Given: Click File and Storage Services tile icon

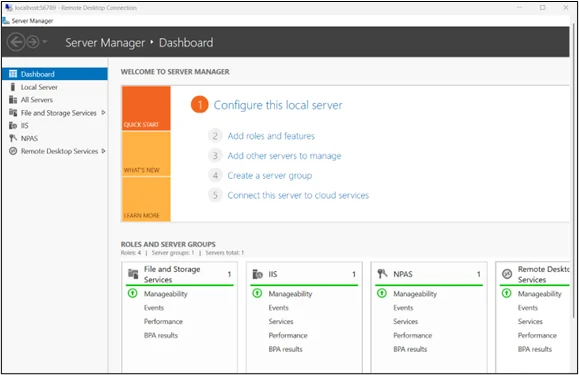Looking at the screenshot, I should (133, 274).
